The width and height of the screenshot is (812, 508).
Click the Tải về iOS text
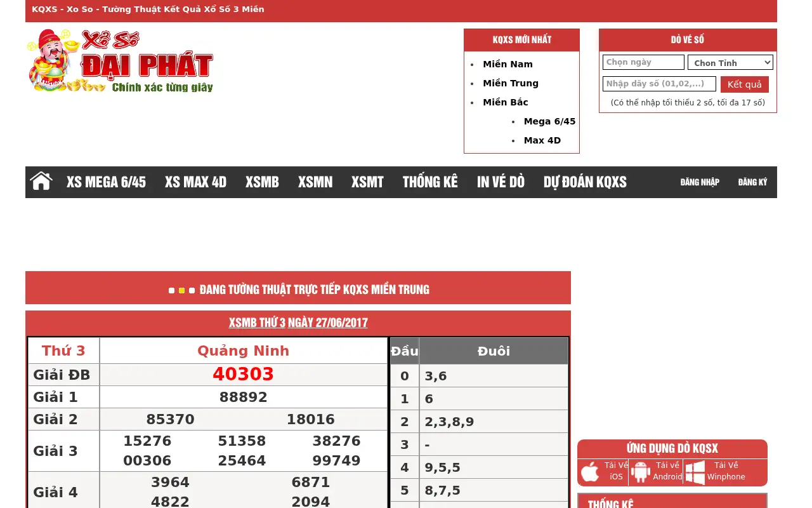[x=616, y=471]
